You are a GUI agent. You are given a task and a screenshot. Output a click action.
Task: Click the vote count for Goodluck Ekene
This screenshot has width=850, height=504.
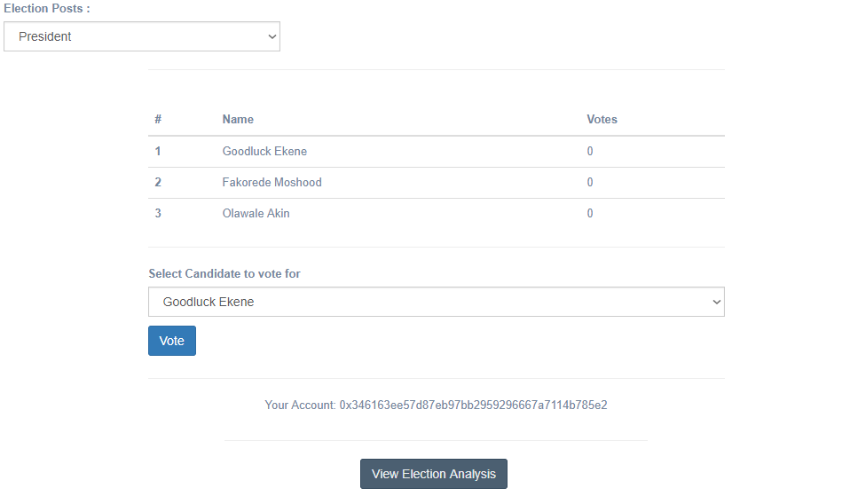pyautogui.click(x=590, y=151)
